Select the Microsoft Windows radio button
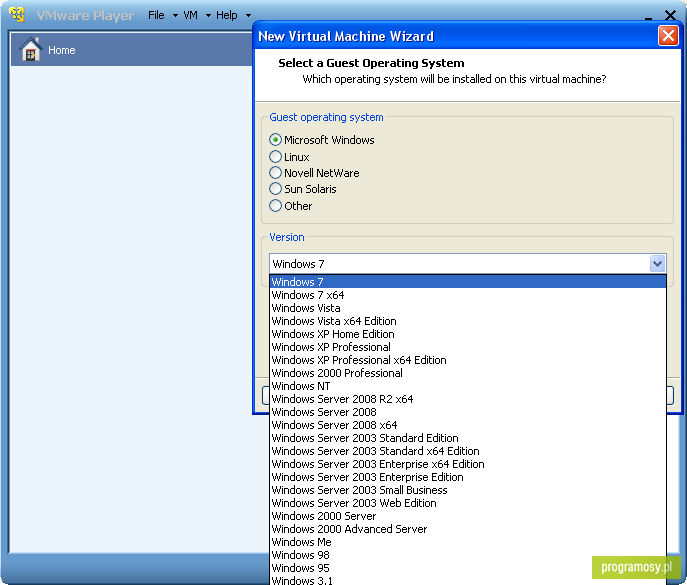The image size is (687, 585). click(275, 140)
